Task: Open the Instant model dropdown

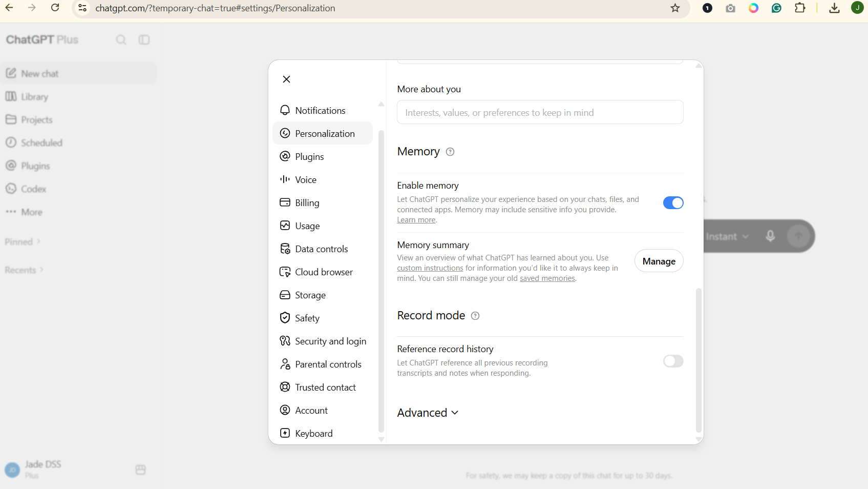Action: 727,236
